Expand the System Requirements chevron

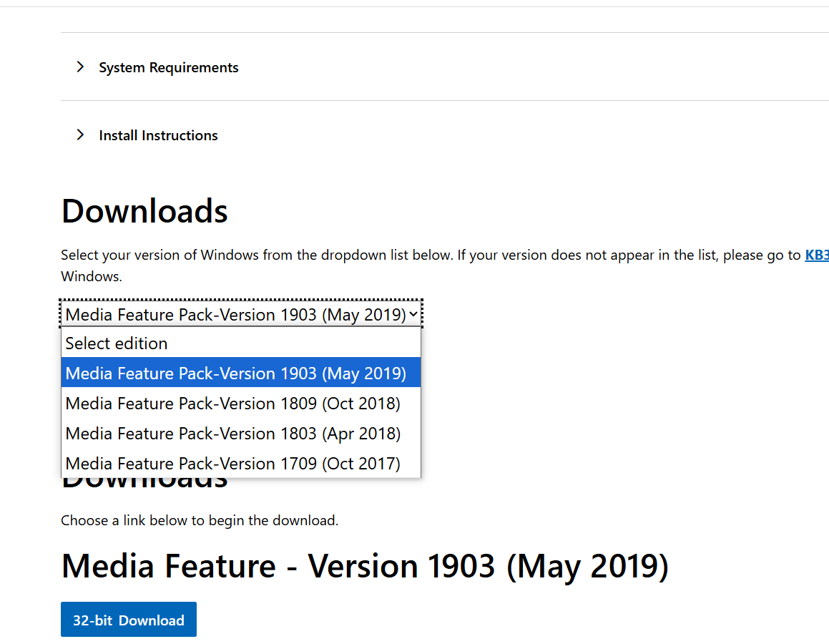(80, 67)
